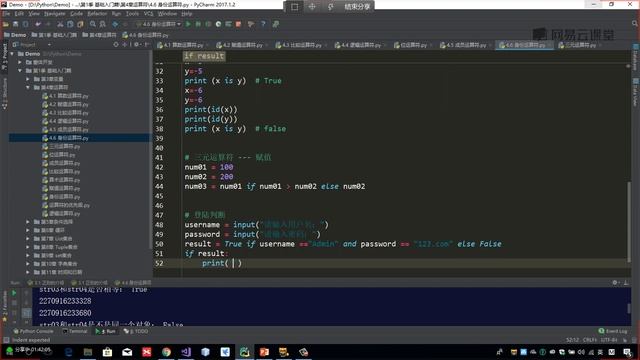Switch to the 4.1 editor tab
Image resolution: width=640 pixels, height=360 pixels.
(182, 45)
